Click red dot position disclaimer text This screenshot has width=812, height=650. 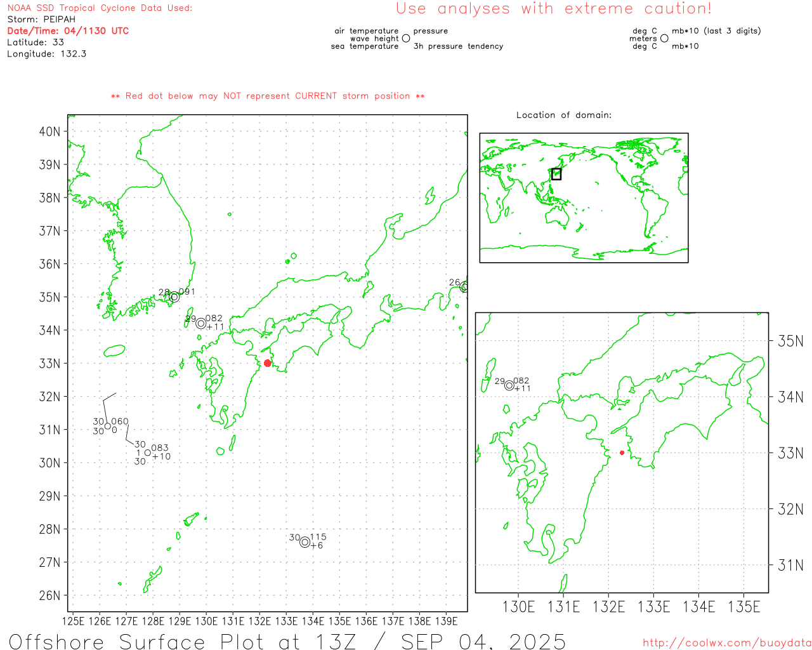(268, 96)
